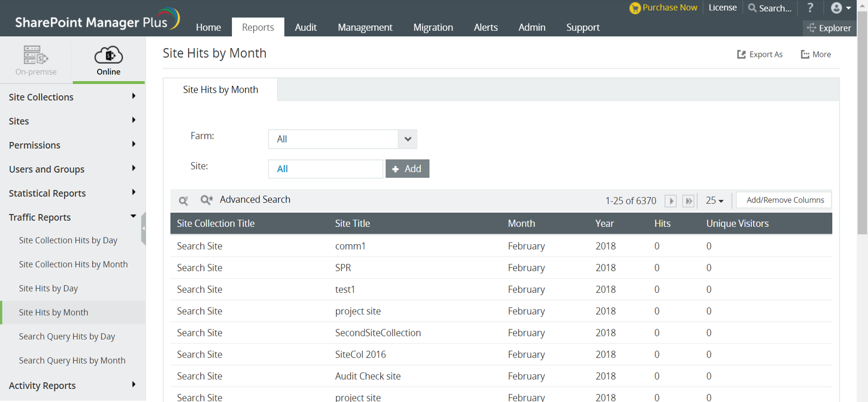
Task: Open the Migration tab
Action: [433, 27]
